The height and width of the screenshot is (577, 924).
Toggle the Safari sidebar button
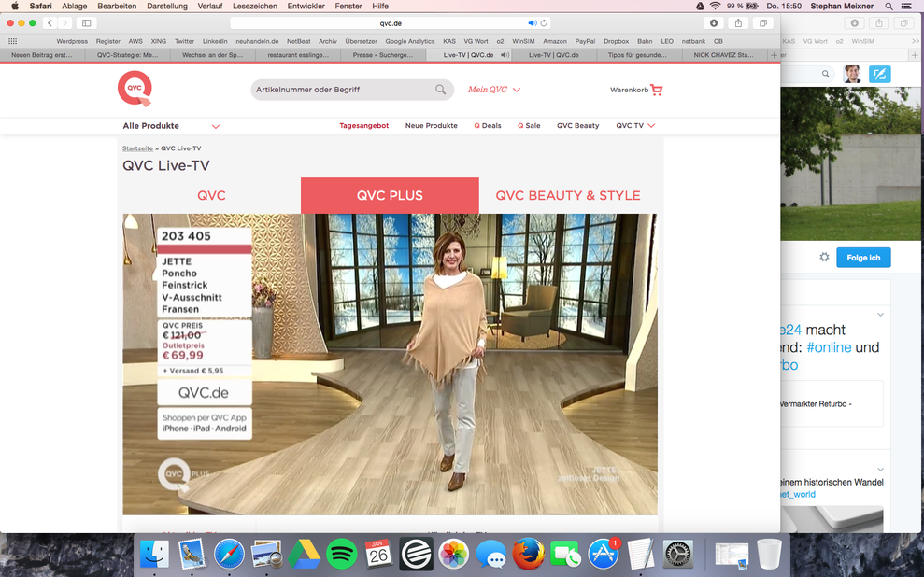[x=87, y=23]
